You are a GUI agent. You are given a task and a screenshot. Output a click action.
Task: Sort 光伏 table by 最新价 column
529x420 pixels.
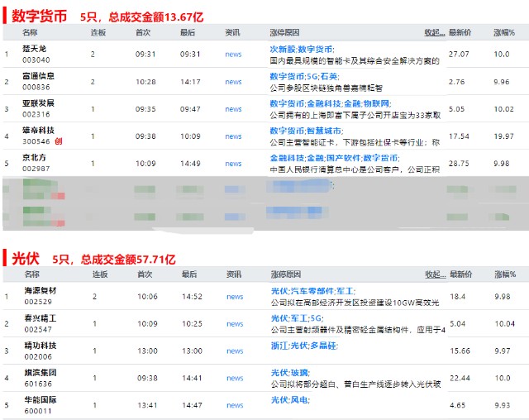(x=461, y=274)
